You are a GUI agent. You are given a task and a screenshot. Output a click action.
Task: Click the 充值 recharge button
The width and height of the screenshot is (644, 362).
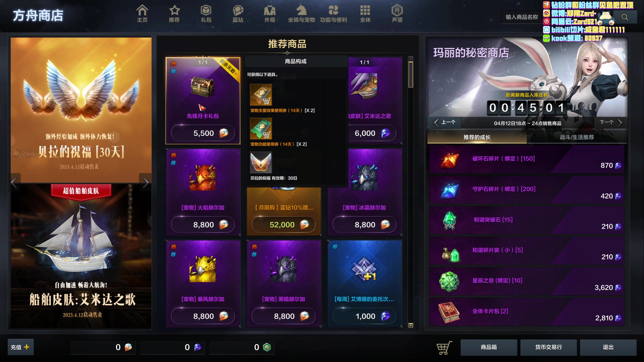coord(21,347)
